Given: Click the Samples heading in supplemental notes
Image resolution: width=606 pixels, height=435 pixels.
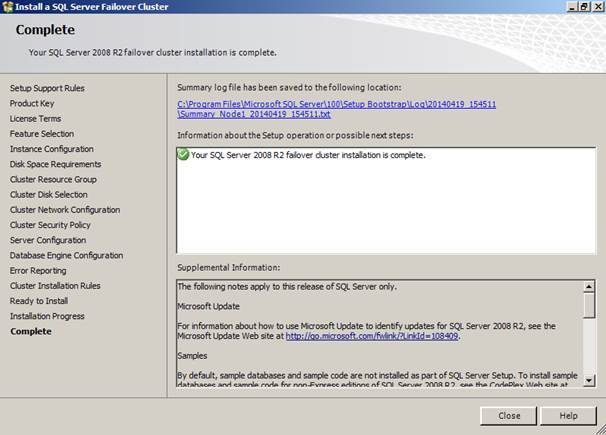Looking at the screenshot, I should coord(192,356).
